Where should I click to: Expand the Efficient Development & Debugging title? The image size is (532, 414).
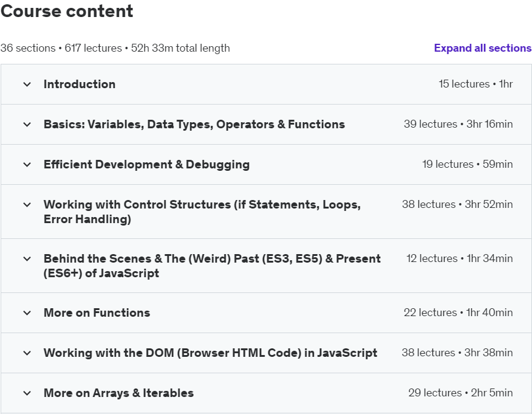click(146, 165)
